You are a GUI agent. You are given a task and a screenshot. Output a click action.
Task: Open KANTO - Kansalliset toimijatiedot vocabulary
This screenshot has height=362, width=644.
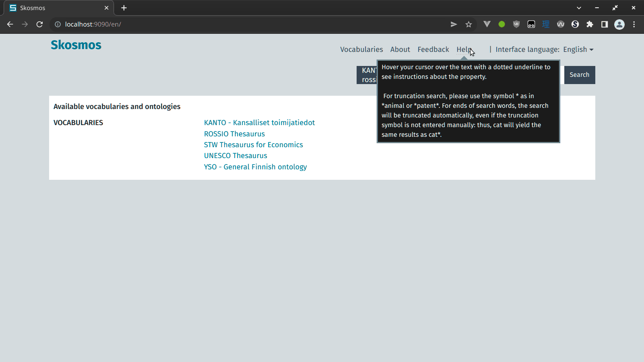click(x=259, y=123)
